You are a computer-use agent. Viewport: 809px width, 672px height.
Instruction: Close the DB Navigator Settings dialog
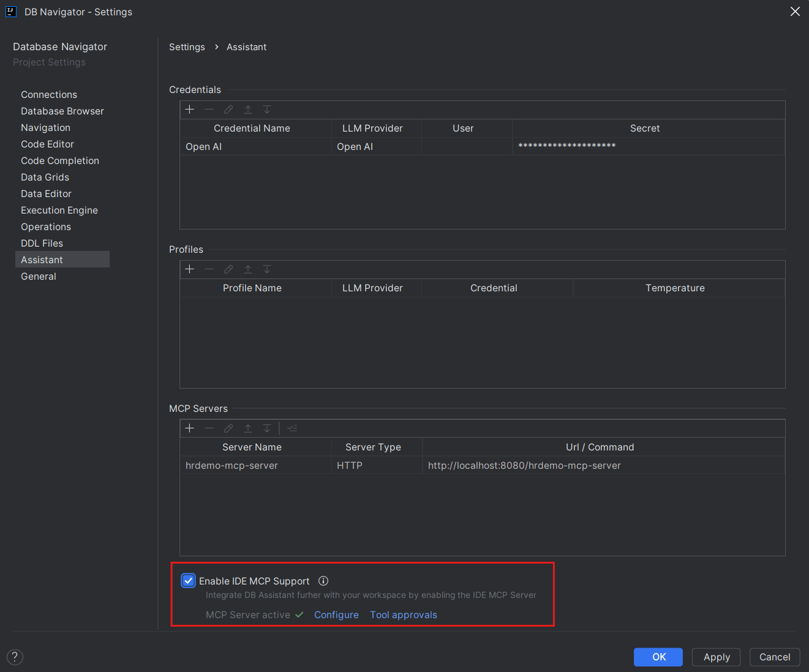coord(795,12)
